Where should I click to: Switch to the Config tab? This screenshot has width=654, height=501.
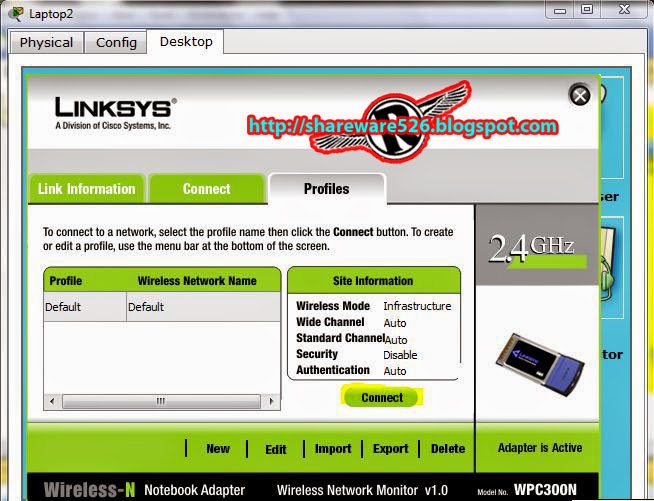tap(116, 43)
